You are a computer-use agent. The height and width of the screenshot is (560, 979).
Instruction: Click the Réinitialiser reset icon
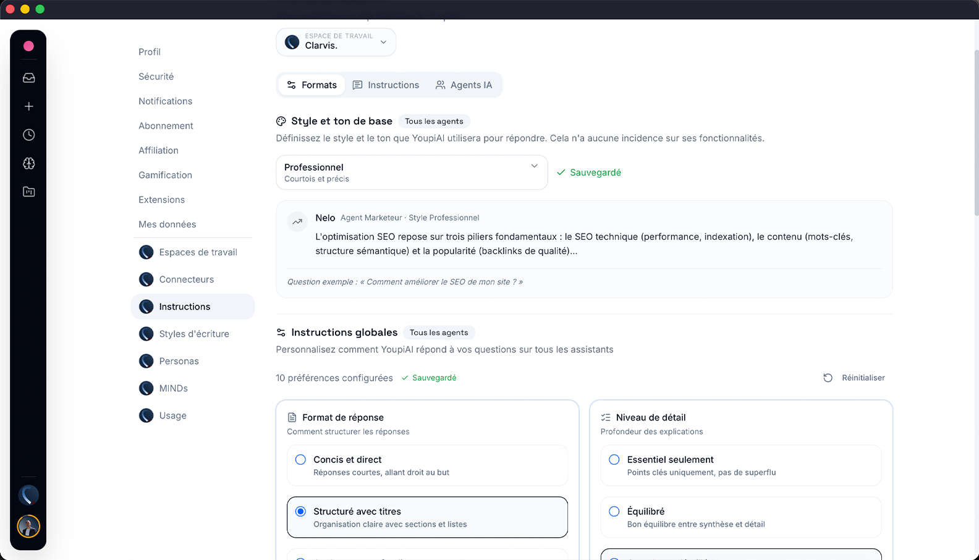(828, 378)
